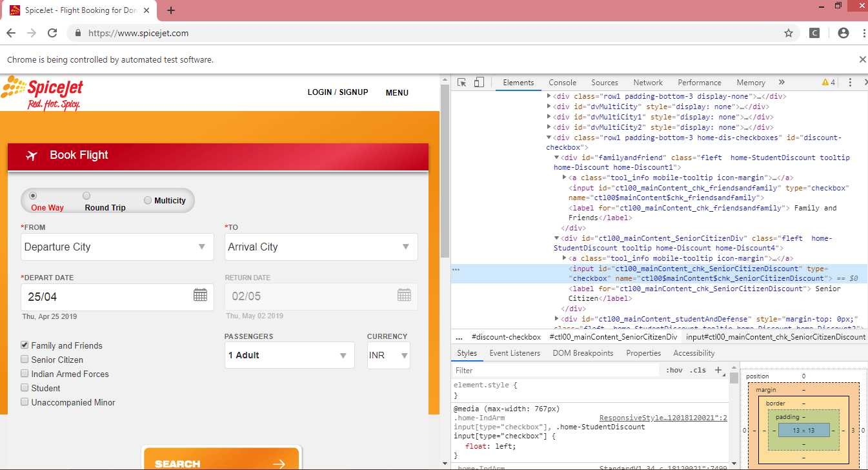The height and width of the screenshot is (470, 868).
Task: Switch to the Console tab
Action: (563, 83)
